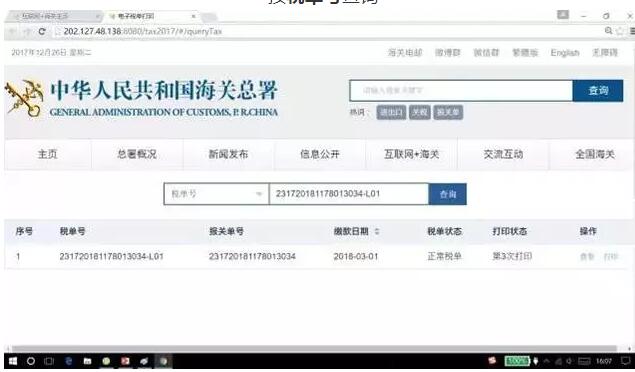Launch Edge browser from the taskbar
Image resolution: width=635 pixels, height=372 pixels.
tap(68, 361)
